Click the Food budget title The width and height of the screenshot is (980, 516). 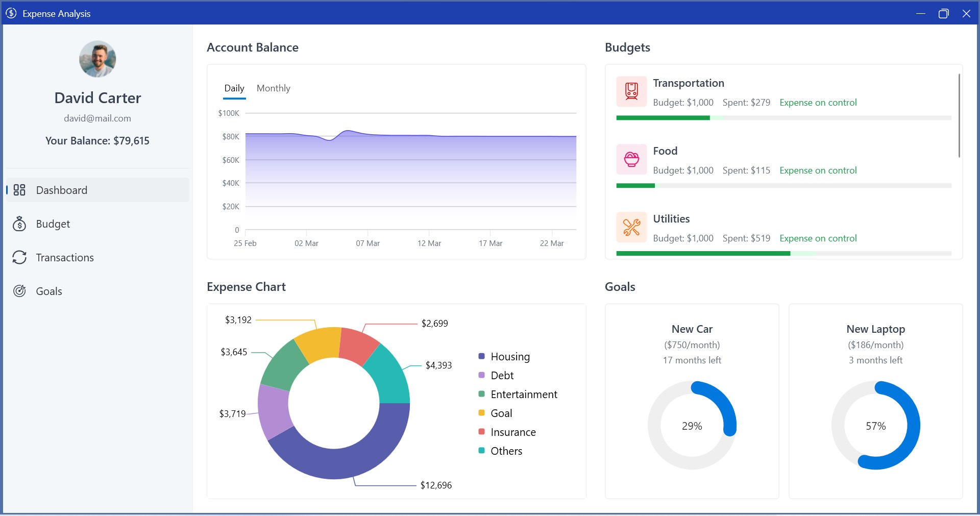(665, 151)
